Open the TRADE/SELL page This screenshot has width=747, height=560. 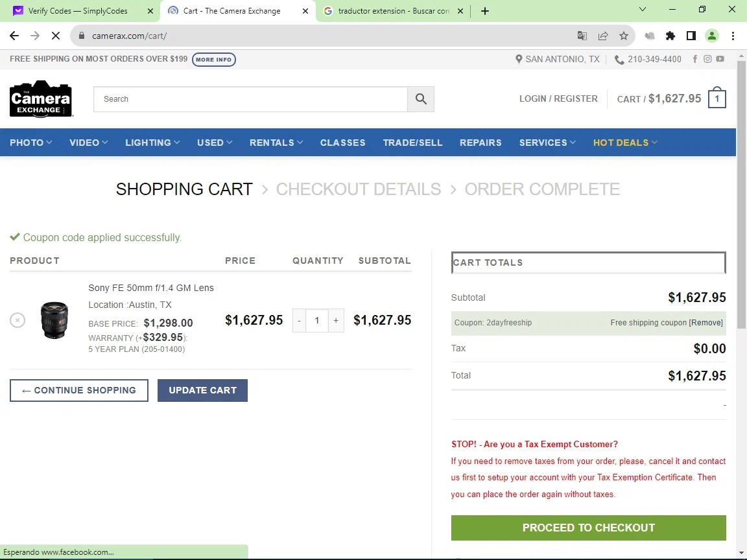click(x=412, y=143)
